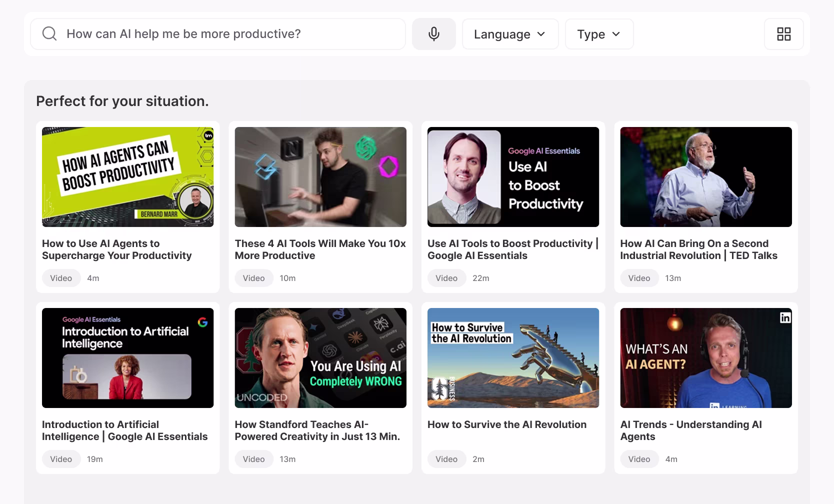Click the 'Perfect for your situation.' heading
The image size is (834, 504).
[x=122, y=101]
